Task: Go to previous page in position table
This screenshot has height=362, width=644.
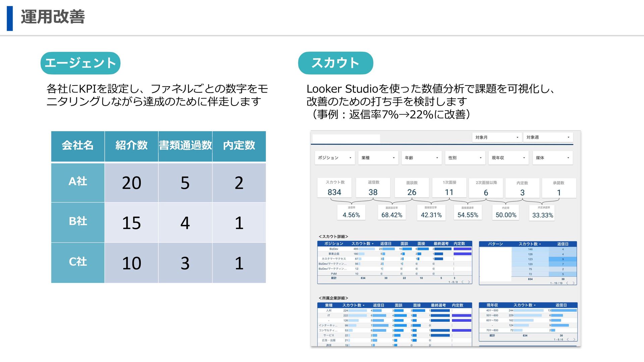Action: click(x=463, y=282)
